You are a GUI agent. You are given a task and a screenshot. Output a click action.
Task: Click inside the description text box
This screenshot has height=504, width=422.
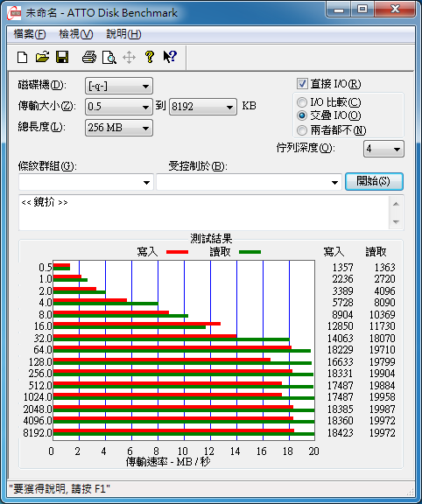(x=204, y=212)
